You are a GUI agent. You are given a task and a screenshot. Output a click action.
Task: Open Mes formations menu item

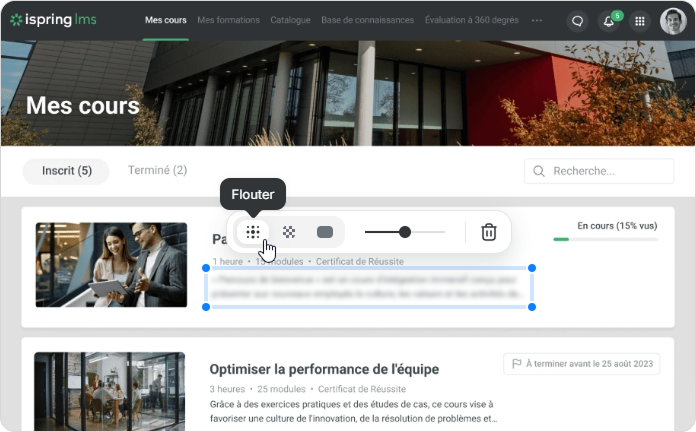(x=228, y=20)
